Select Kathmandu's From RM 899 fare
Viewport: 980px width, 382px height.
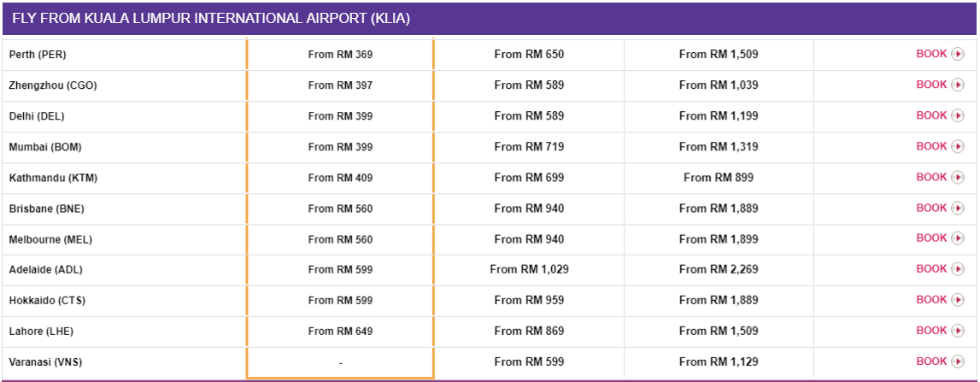pyautogui.click(x=719, y=178)
